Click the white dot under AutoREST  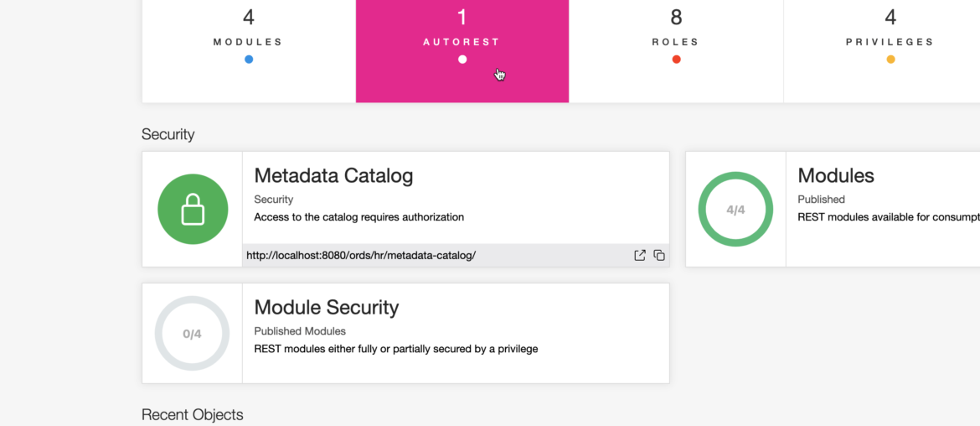click(x=462, y=60)
